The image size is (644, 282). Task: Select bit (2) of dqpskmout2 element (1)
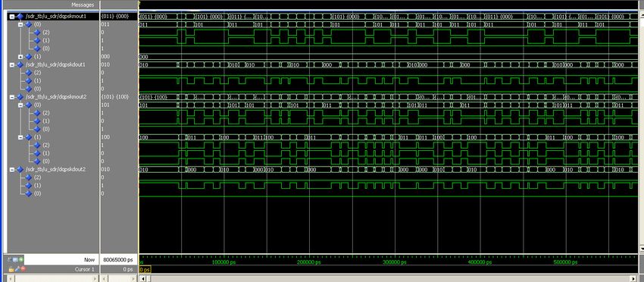[x=46, y=145]
